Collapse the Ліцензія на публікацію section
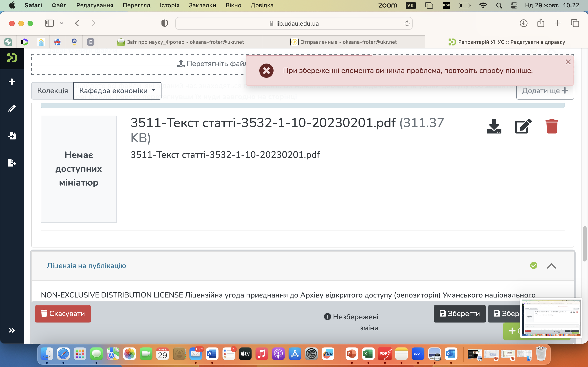The width and height of the screenshot is (588, 367). pos(551,266)
